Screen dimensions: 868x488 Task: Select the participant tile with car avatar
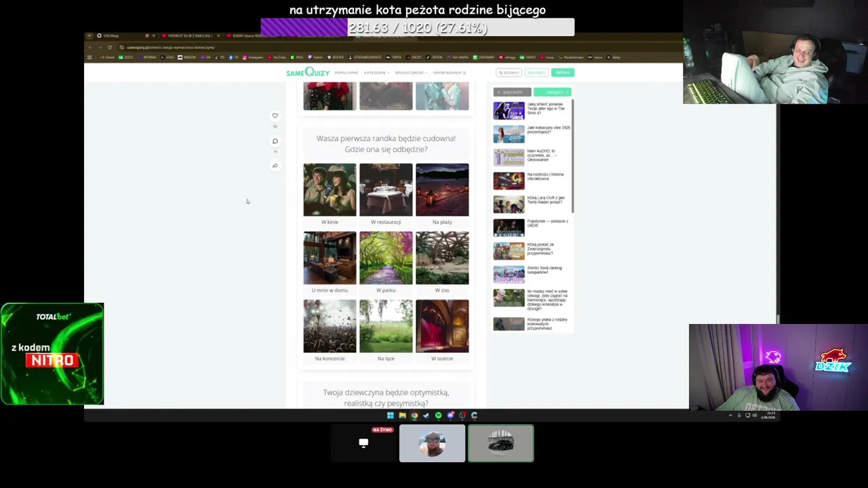point(500,443)
